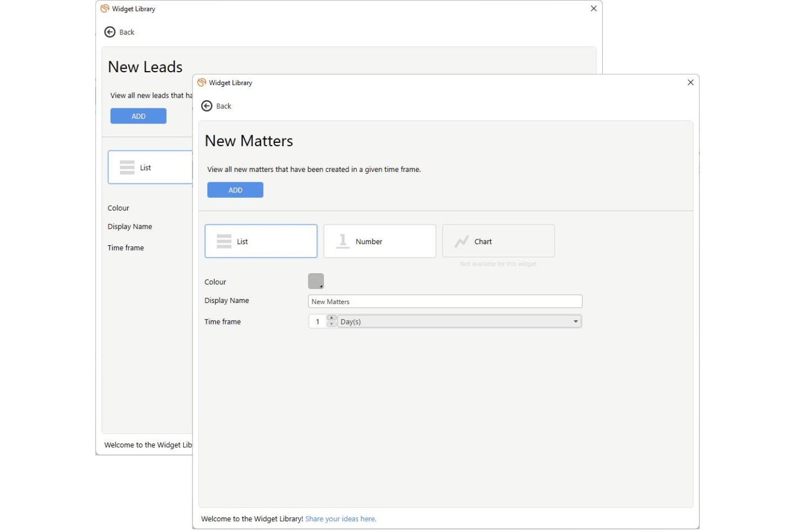The width and height of the screenshot is (798, 532).
Task: Click the Widget Library logo in New Matters title bar
Action: pyautogui.click(x=202, y=82)
